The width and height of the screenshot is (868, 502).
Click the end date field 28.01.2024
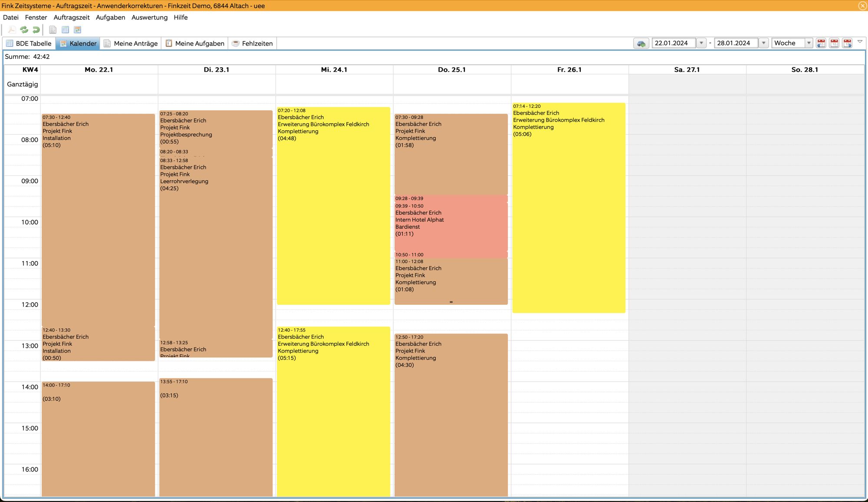point(736,43)
